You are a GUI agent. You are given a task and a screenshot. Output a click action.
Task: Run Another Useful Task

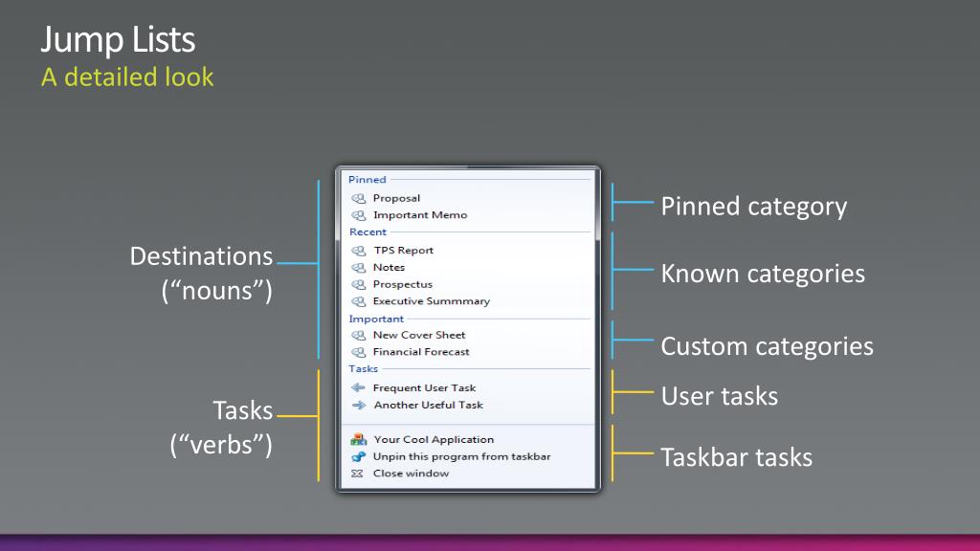click(428, 405)
